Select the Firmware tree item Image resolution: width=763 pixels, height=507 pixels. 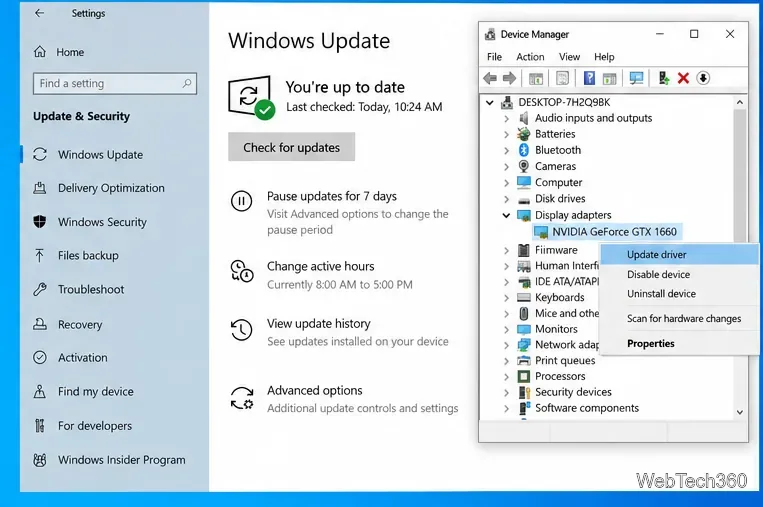point(547,250)
